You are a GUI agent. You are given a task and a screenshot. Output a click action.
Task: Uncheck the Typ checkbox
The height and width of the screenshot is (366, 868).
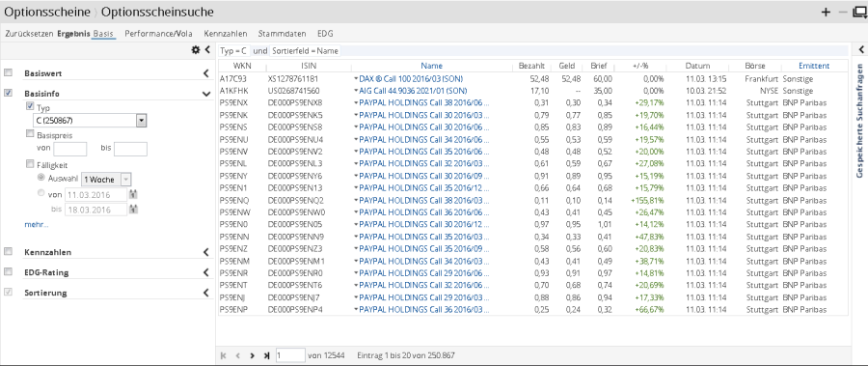pos(30,106)
